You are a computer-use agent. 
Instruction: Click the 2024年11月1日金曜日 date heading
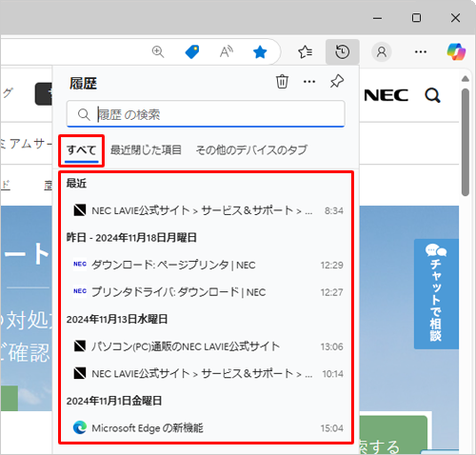coord(114,401)
